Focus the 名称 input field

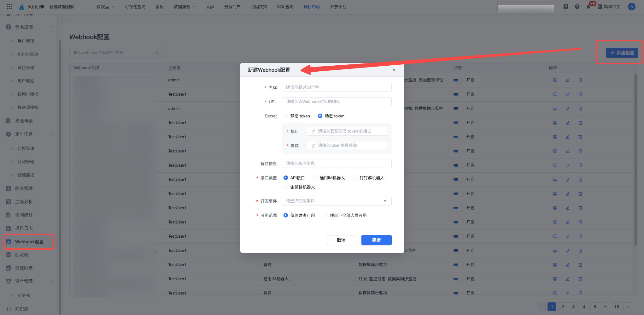click(337, 87)
